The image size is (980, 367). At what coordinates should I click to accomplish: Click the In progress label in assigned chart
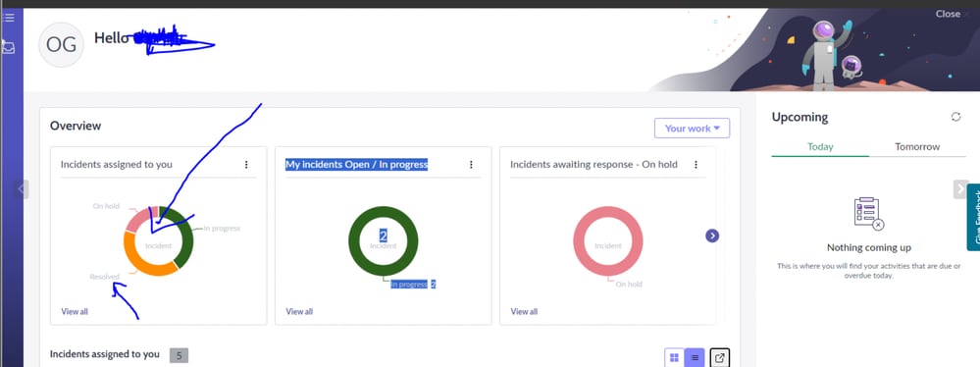(222, 229)
